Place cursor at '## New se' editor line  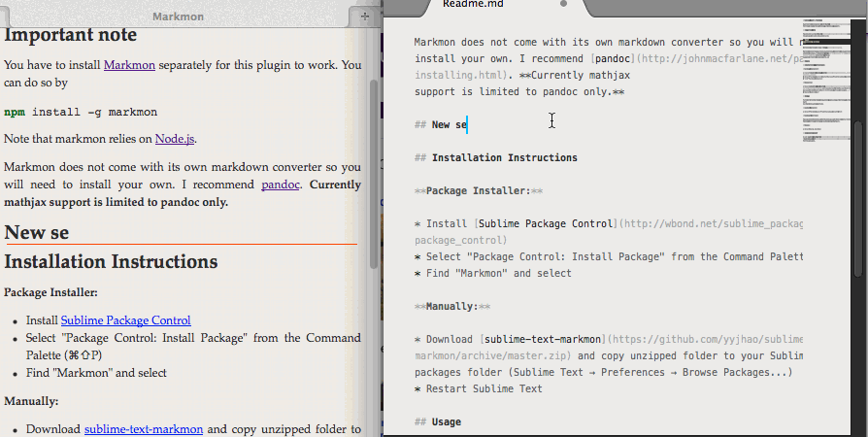tap(441, 124)
